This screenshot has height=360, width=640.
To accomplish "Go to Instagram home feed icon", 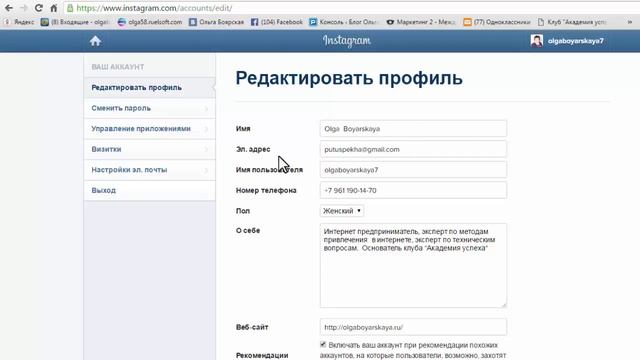I will 95,41.
